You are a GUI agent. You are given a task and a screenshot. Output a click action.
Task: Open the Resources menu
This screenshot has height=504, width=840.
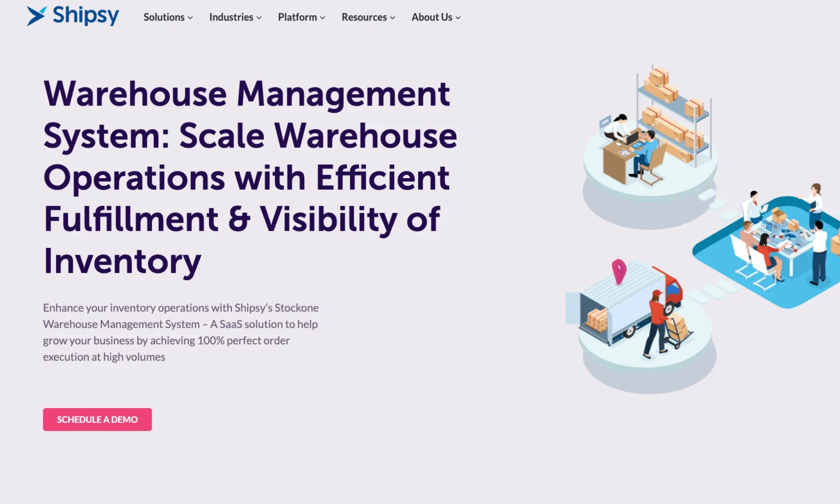pos(364,17)
